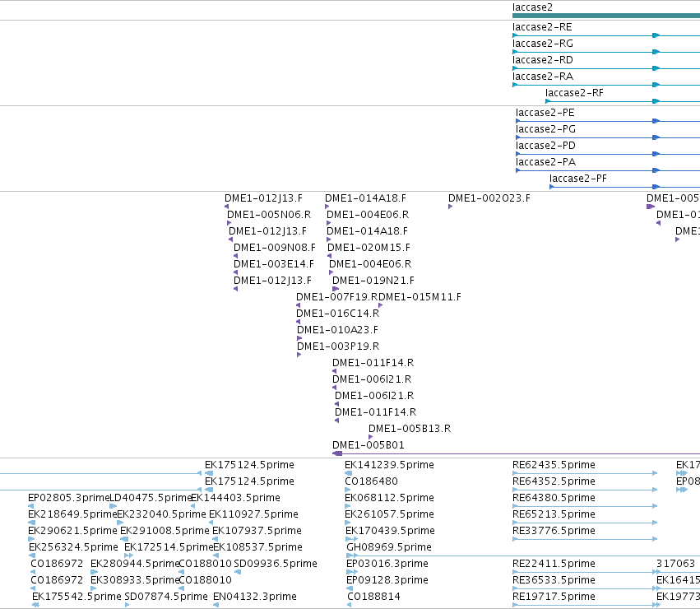
Task: Click the EK144403.5prime label
Action: [x=235, y=498]
